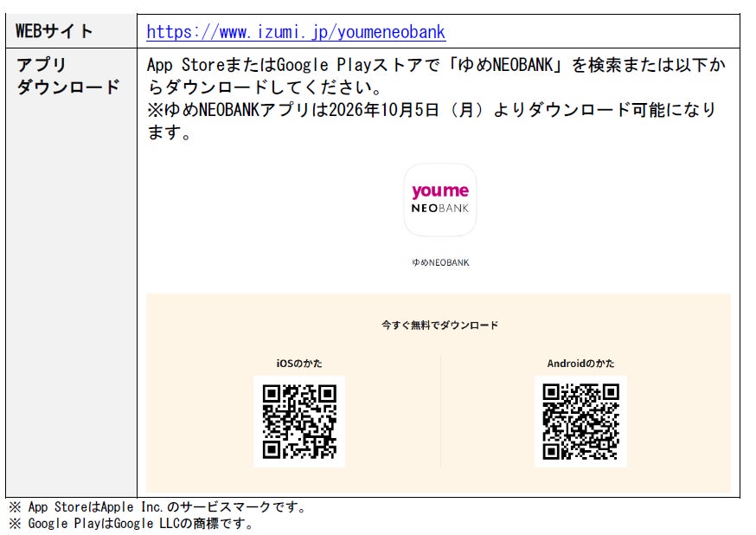
Task: Click the divider between iOS and Android sections
Action: coord(440,411)
